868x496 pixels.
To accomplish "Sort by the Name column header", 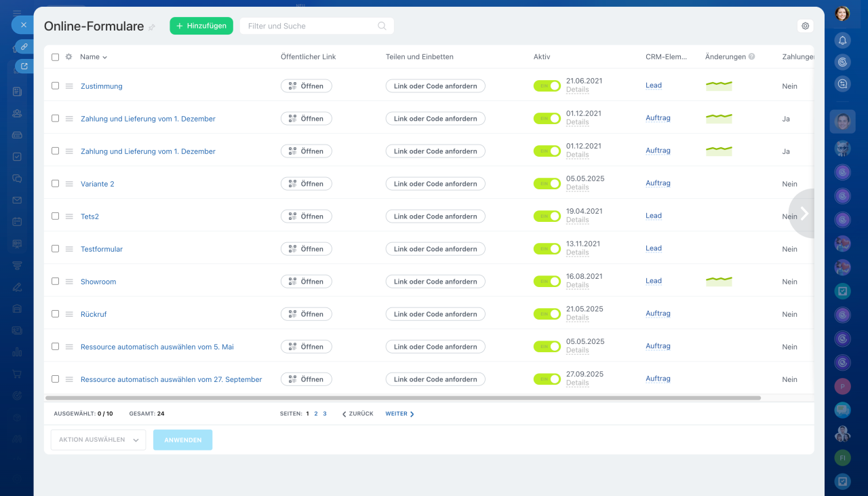I will click(x=93, y=57).
